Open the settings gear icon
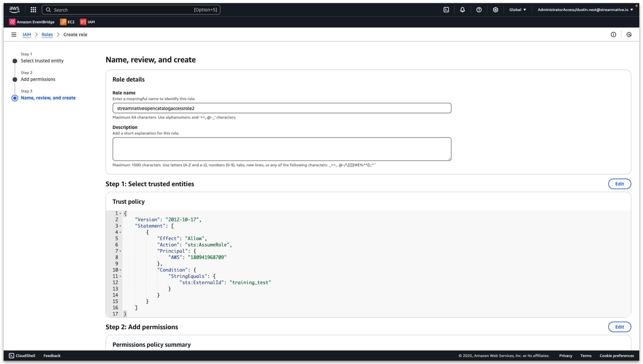This screenshot has height=364, width=643. tap(495, 10)
